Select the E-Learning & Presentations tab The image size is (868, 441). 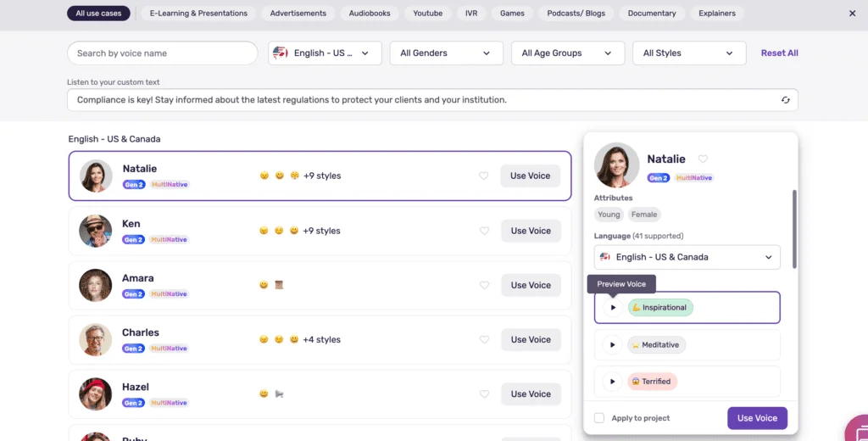pos(198,14)
